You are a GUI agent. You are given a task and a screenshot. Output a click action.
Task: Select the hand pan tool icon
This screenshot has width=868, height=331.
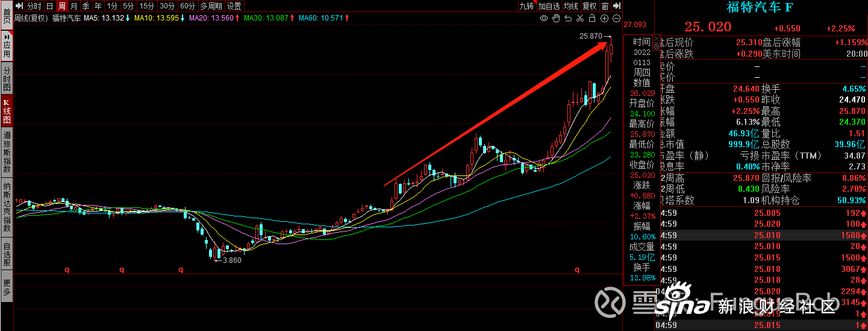(x=556, y=19)
